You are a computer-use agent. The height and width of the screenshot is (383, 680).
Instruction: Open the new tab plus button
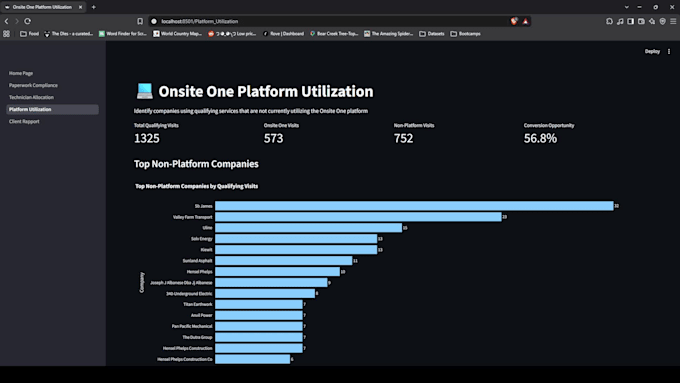click(94, 7)
